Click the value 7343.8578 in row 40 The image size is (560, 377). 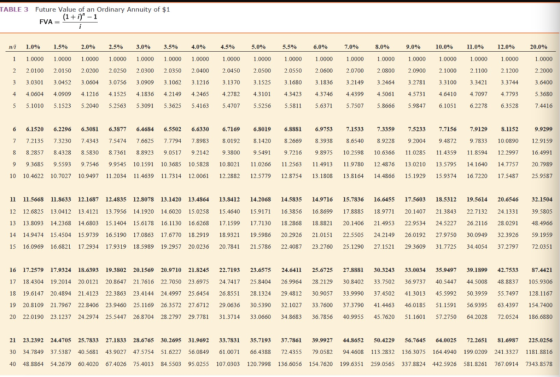tap(539, 364)
